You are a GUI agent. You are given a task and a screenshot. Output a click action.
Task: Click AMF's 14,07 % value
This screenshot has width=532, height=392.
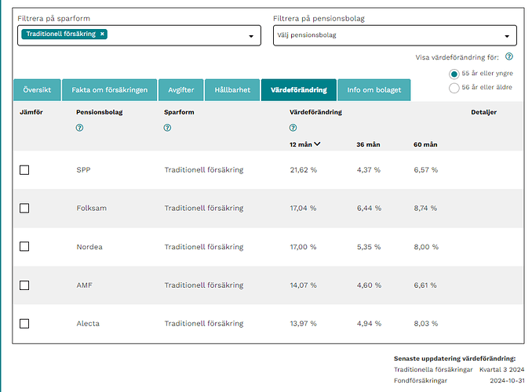(304, 285)
